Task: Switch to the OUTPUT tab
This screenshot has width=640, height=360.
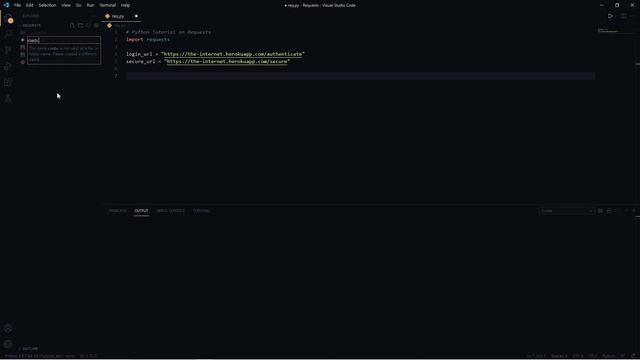Action: coord(141,211)
